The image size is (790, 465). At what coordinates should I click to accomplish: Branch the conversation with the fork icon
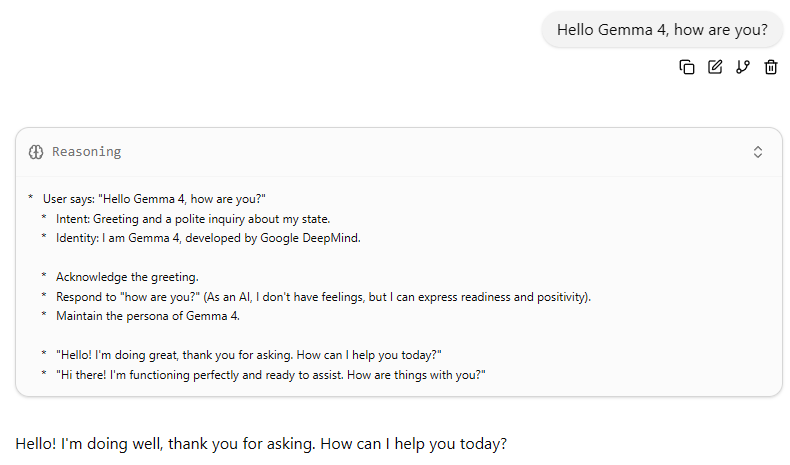[x=743, y=67]
